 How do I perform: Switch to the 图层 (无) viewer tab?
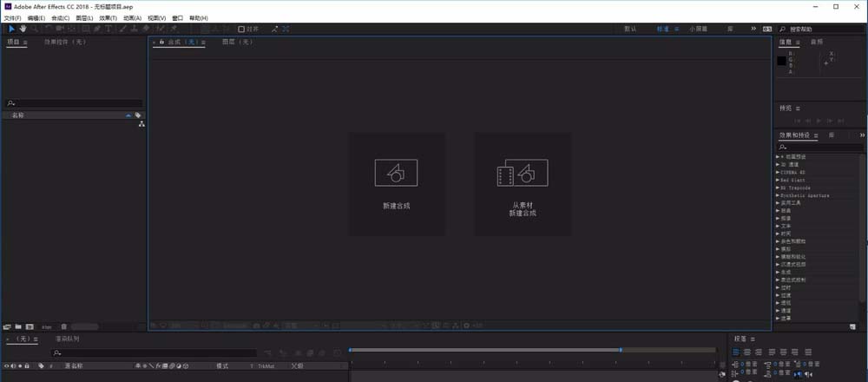click(238, 42)
